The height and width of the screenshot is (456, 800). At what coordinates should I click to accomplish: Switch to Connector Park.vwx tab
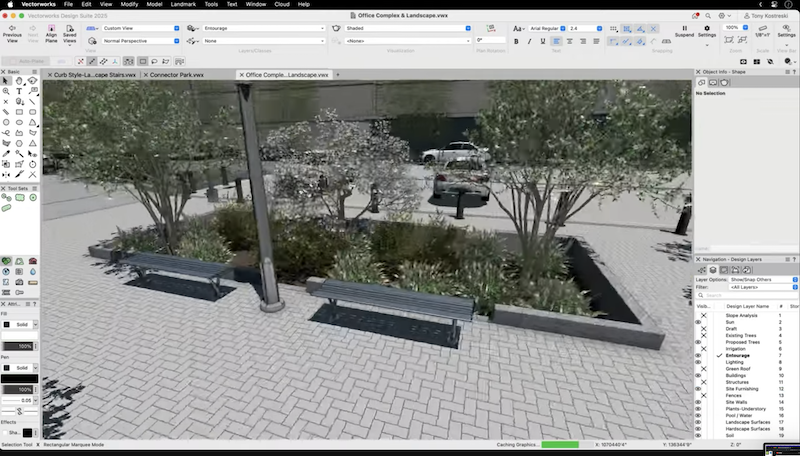point(177,74)
